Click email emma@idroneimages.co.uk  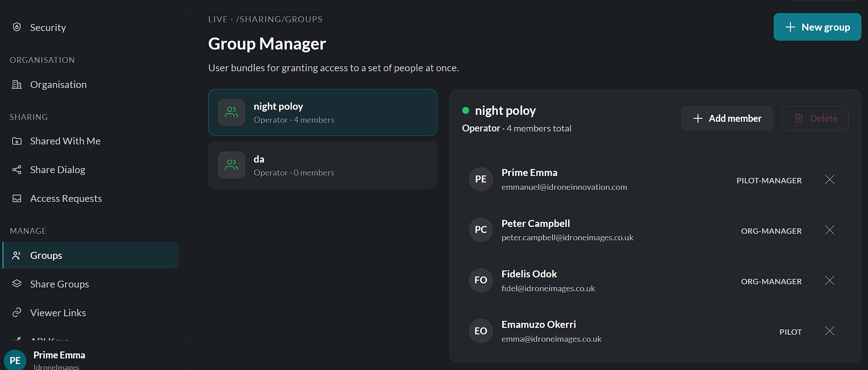[x=552, y=339]
